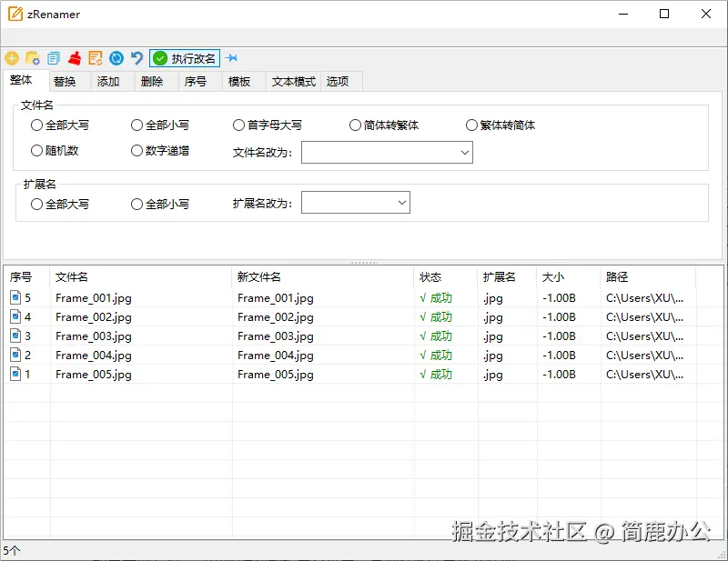The width and height of the screenshot is (728, 561).
Task: Sort by 序号 column header
Action: [x=26, y=277]
